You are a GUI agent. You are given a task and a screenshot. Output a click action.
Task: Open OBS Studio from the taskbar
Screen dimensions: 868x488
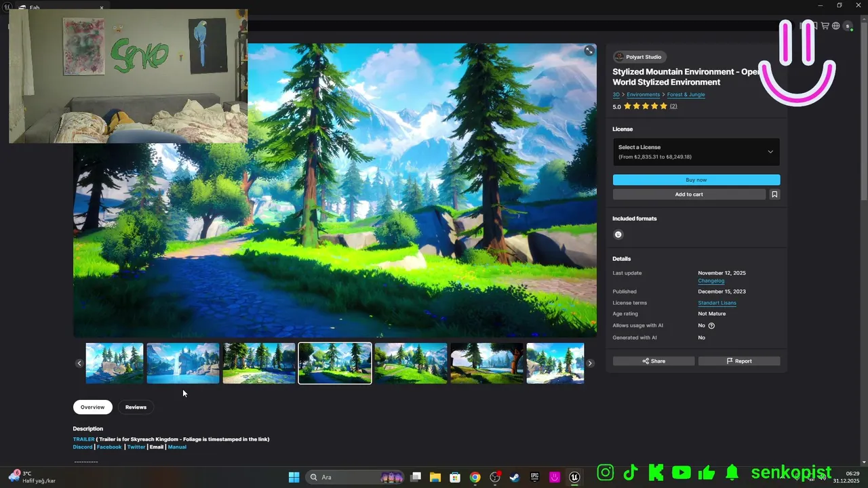pos(495,477)
